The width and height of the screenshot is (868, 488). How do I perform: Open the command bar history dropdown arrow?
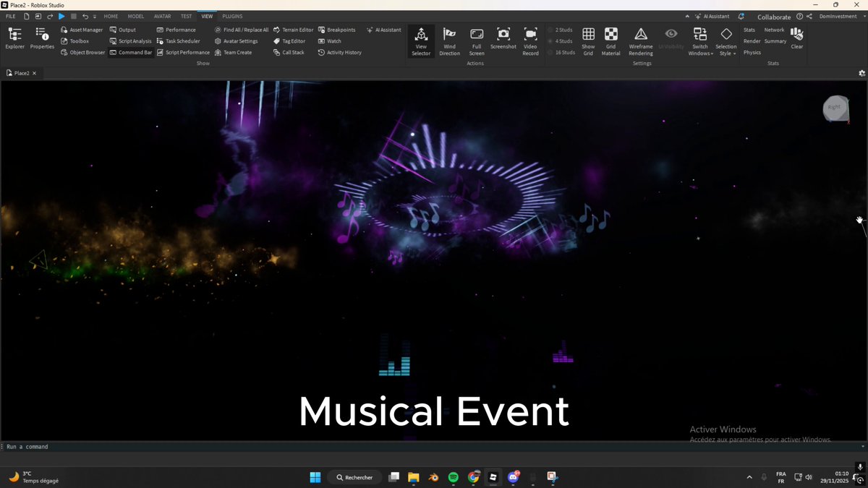(863, 447)
